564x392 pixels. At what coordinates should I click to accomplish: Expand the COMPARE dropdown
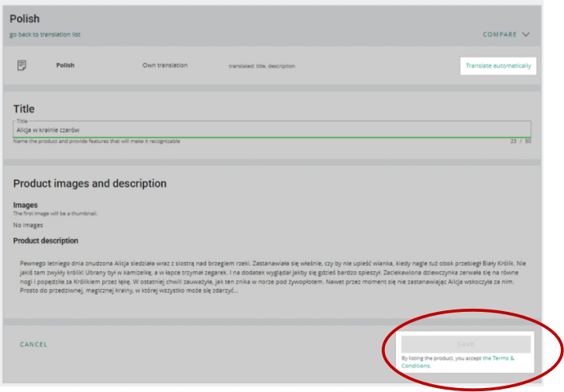pos(506,35)
